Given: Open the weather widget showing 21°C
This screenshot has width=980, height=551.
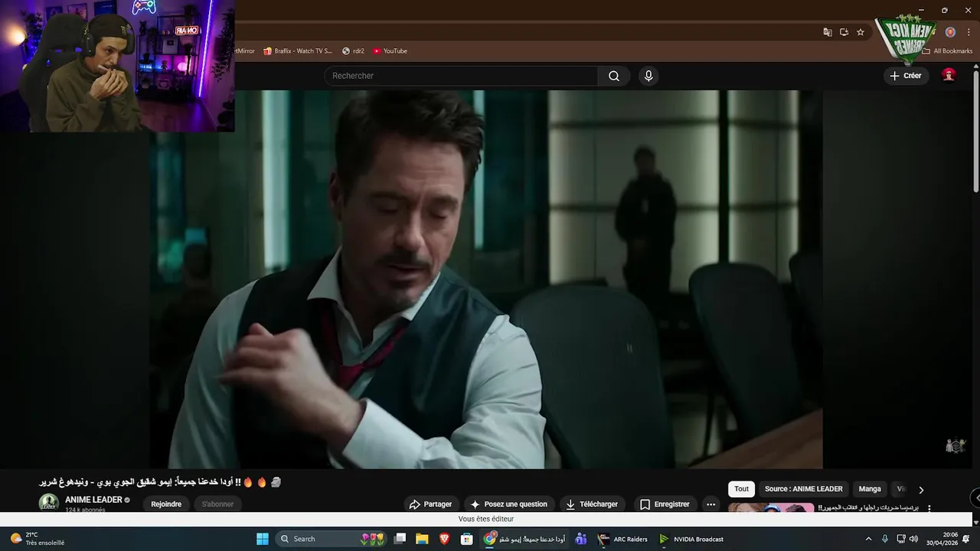Looking at the screenshot, I should point(37,539).
